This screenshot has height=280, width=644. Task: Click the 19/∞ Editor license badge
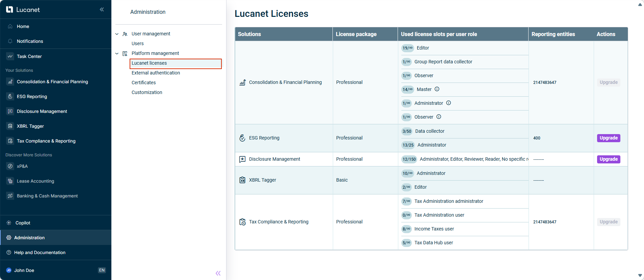point(407,48)
